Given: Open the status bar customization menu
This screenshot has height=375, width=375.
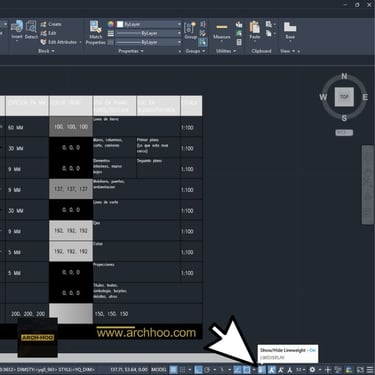Looking at the screenshot, I should pyautogui.click(x=370, y=369).
